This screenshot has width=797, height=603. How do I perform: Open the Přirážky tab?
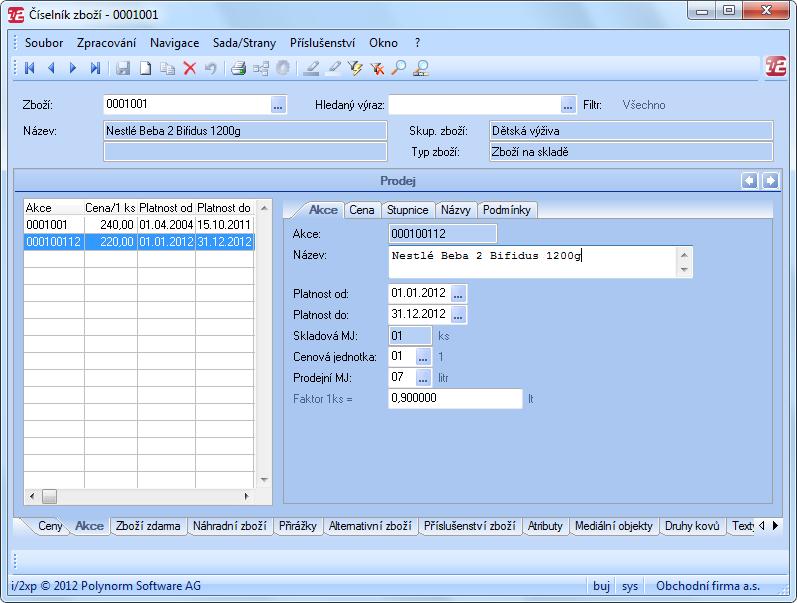click(297, 526)
